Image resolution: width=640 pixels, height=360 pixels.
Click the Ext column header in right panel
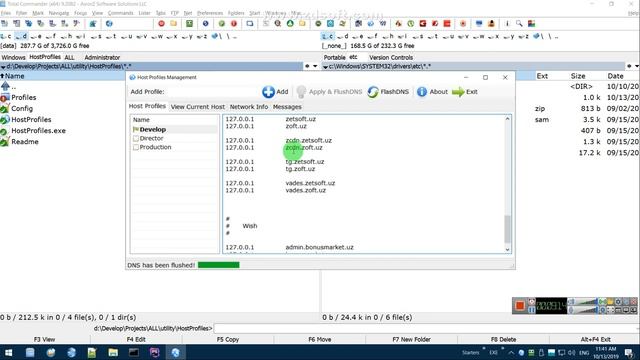[542, 76]
